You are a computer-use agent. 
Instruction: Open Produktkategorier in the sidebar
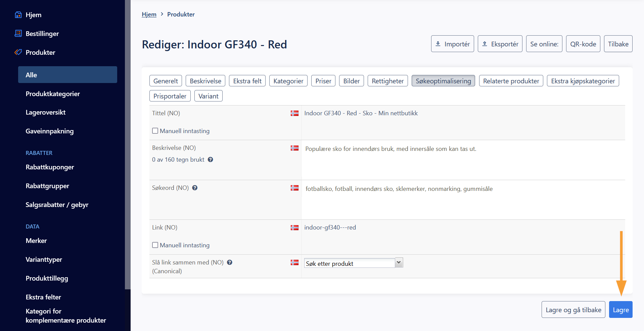[x=53, y=94]
